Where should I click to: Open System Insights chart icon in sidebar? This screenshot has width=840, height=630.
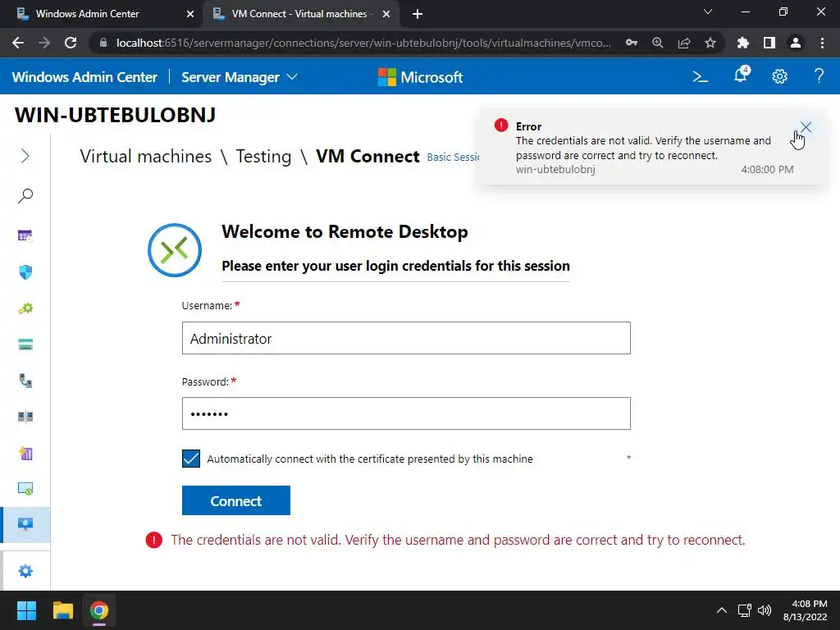pos(25,453)
